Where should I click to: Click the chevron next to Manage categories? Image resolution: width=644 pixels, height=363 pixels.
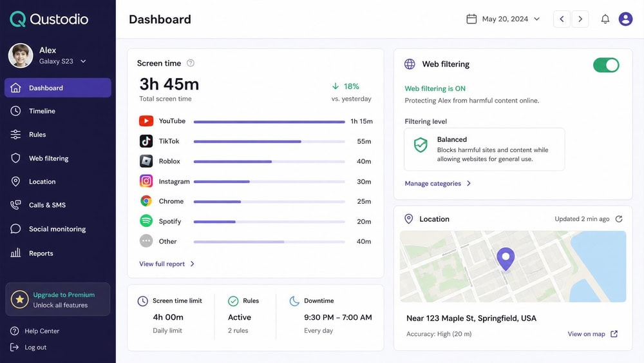[x=469, y=183]
